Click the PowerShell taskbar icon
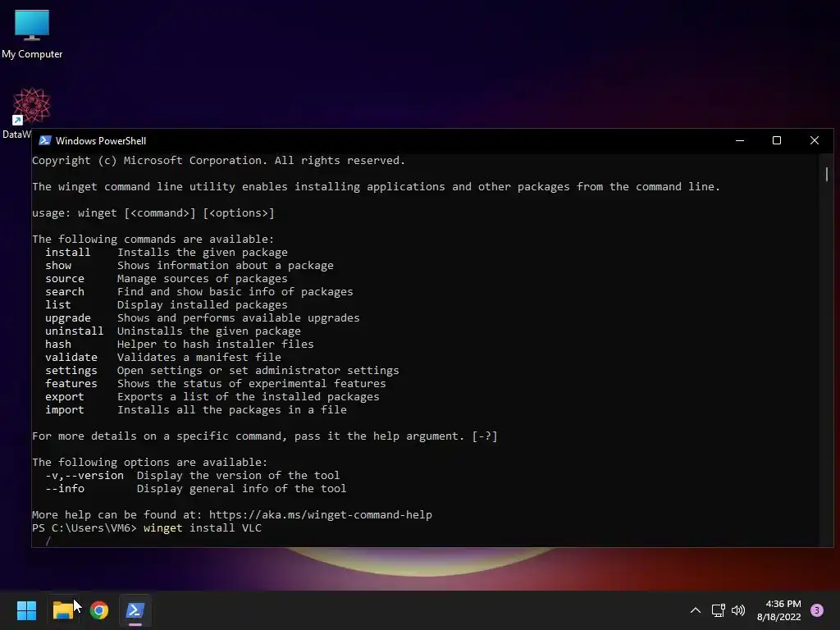840x630 pixels. 135,610
